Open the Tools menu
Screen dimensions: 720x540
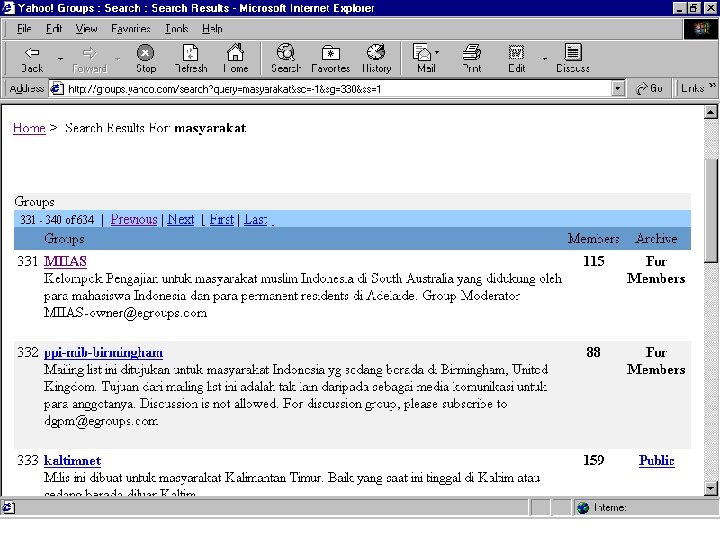pyautogui.click(x=176, y=28)
